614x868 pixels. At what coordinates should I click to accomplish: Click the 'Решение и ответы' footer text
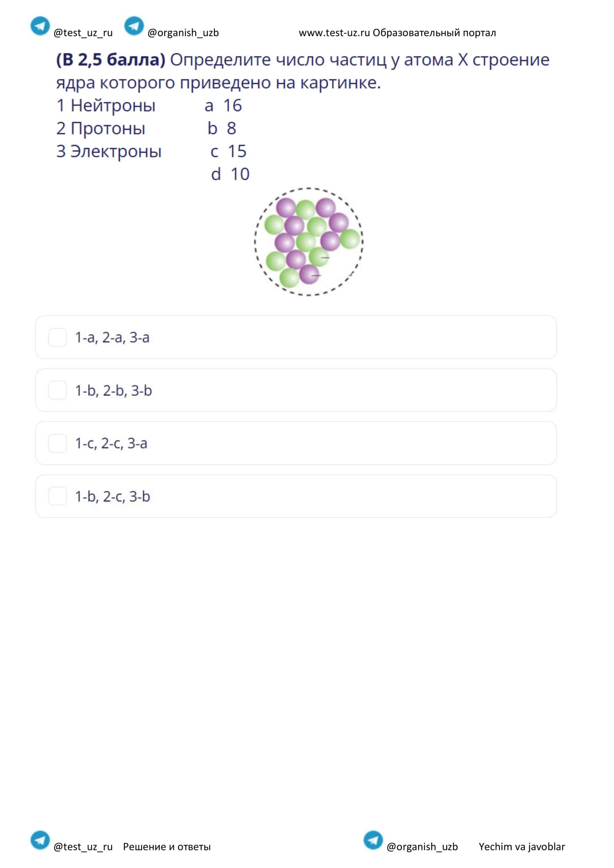tap(167, 847)
